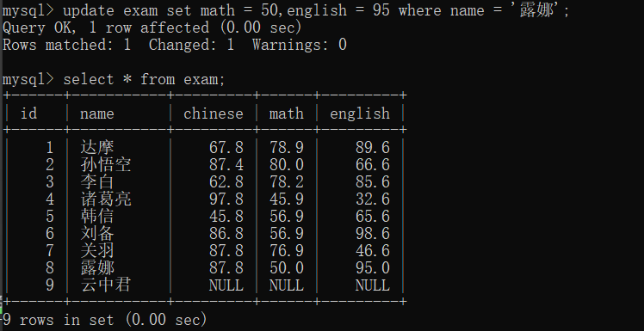This screenshot has width=644, height=331.
Task: Click the 'select * from exam;' command
Action: point(144,79)
